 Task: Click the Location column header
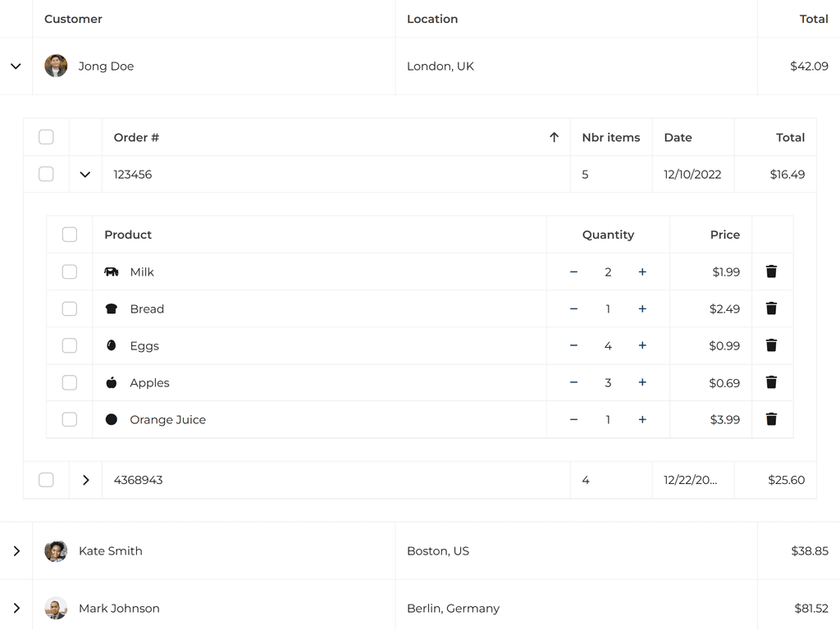(432, 19)
